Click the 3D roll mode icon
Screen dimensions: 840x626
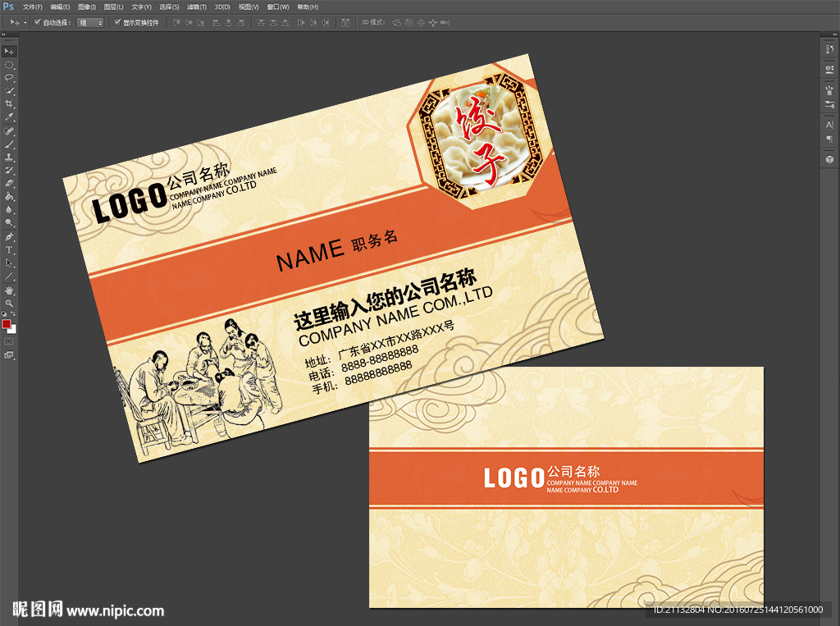pyautogui.click(x=409, y=22)
